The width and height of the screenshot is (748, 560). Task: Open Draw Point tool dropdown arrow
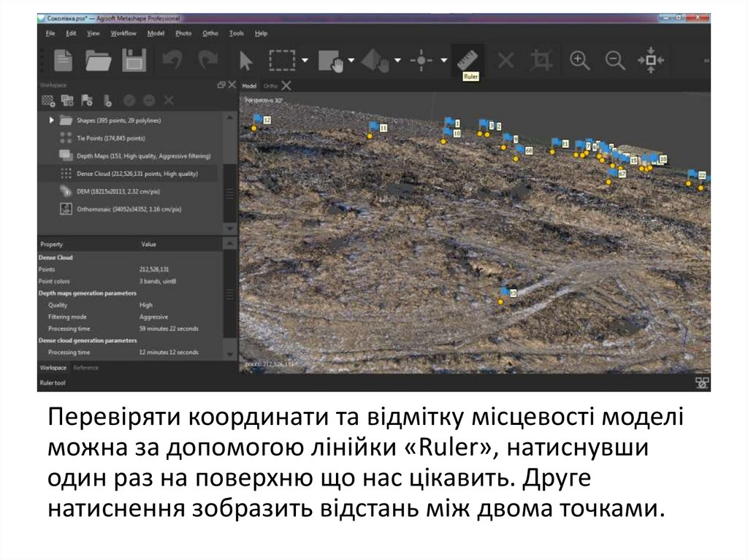pos(443,61)
